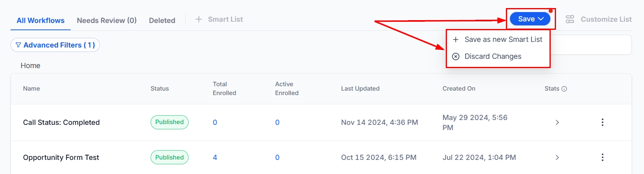Switch to Deleted tab

[x=162, y=21]
